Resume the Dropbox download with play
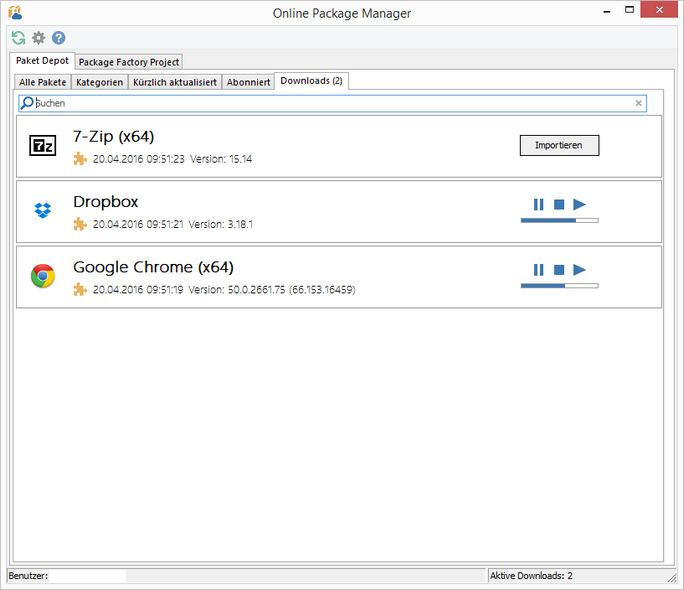 pos(580,204)
